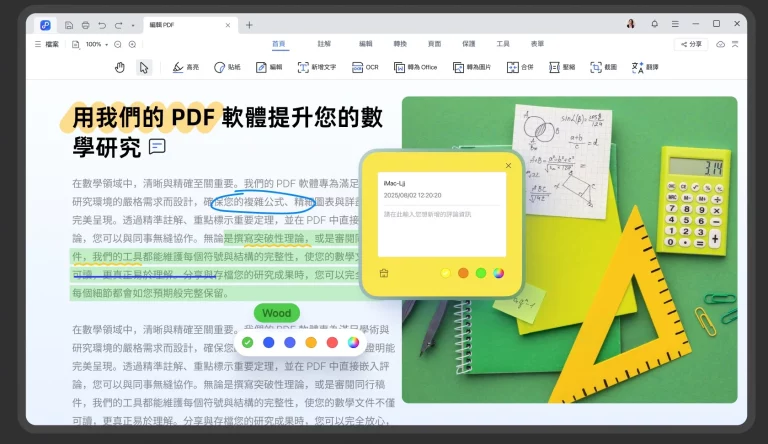Click the 截圖 screenshot tool
Viewport: 768px width, 444px height.
(x=603, y=67)
